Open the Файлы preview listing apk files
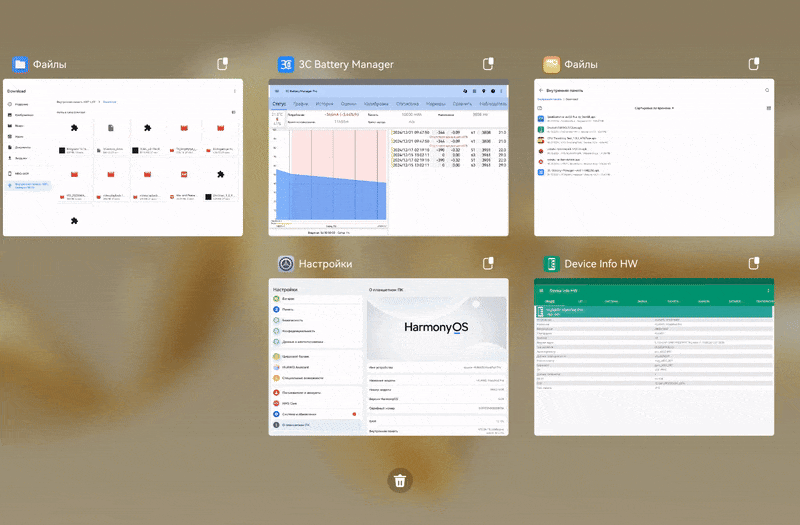Screen dimensions: 800x525 (654, 157)
